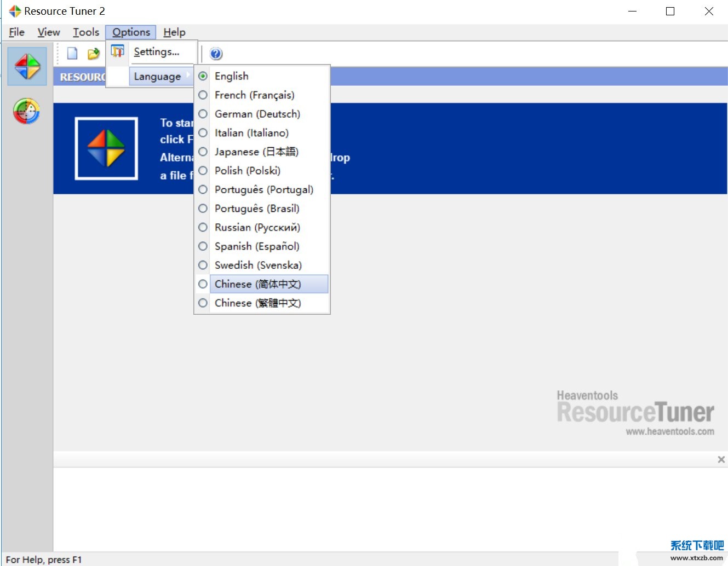Click the Settings icon in Options menu
Screen dimensions: 728x566
[x=117, y=51]
